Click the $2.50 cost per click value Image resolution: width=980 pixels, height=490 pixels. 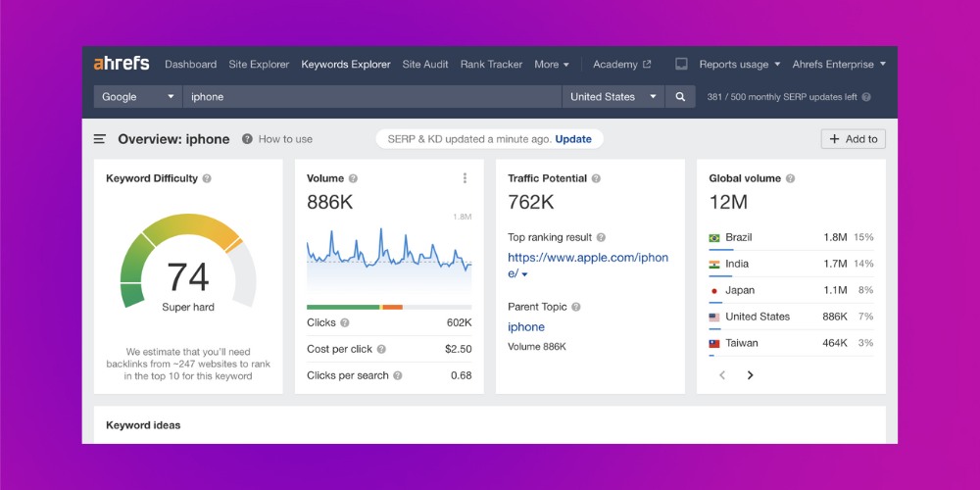click(x=458, y=349)
